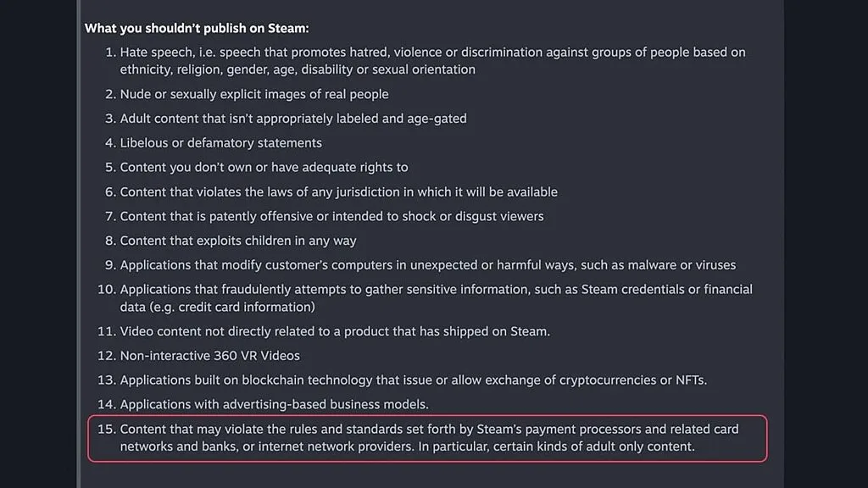Click the line listing ethnicity, religion, gender

pyautogui.click(x=298, y=69)
